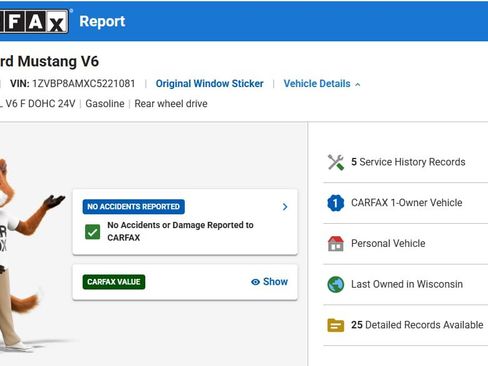Click the yellow folder Detailed Records icon
The height and width of the screenshot is (366, 488).
[x=336, y=325]
